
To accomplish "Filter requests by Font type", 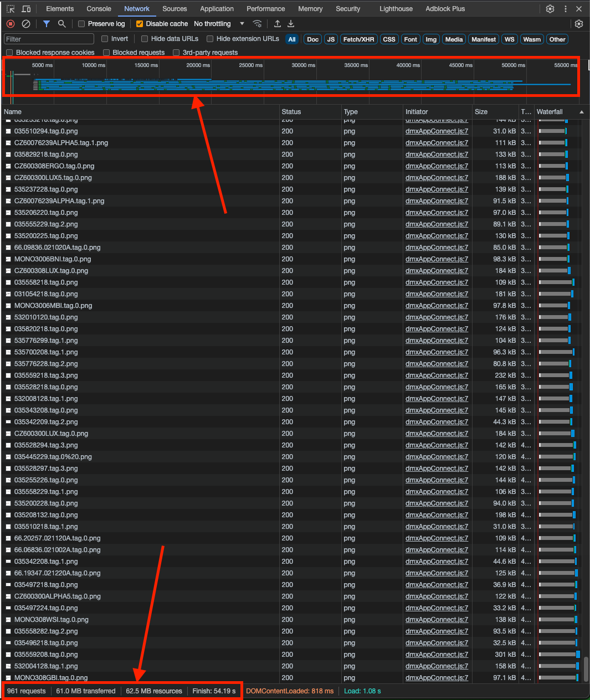I will [x=411, y=39].
